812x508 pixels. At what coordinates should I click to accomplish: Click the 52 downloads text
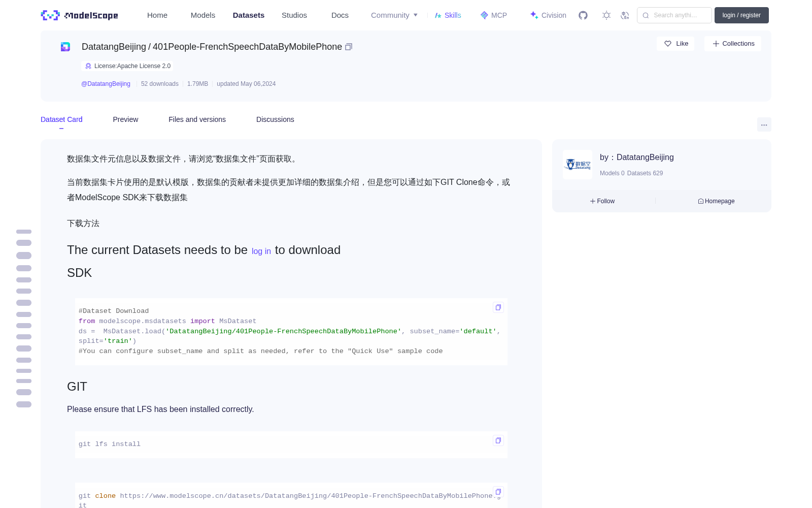pos(160,84)
